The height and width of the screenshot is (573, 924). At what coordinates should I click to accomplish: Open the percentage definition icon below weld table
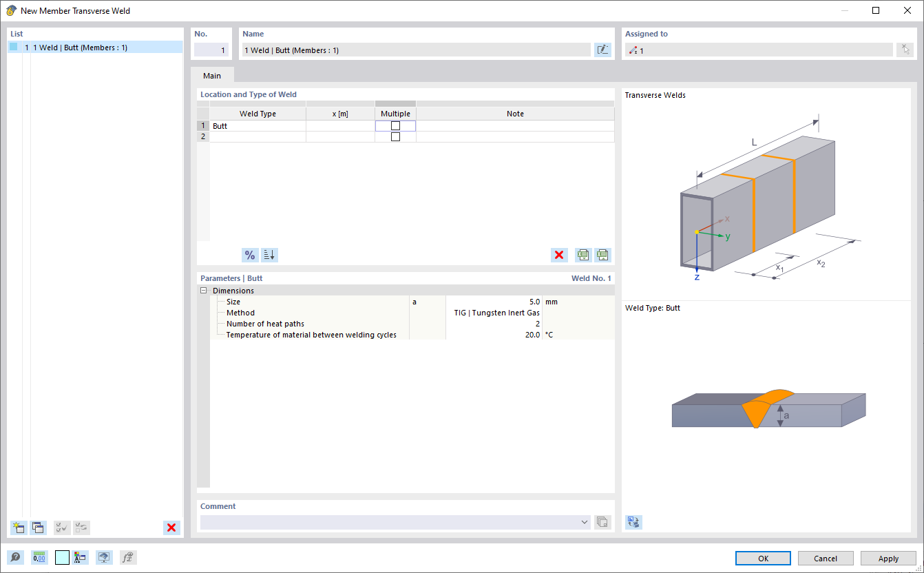250,255
